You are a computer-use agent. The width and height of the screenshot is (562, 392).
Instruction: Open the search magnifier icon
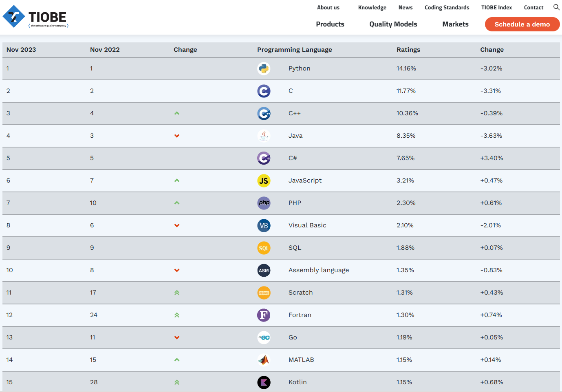click(x=556, y=7)
